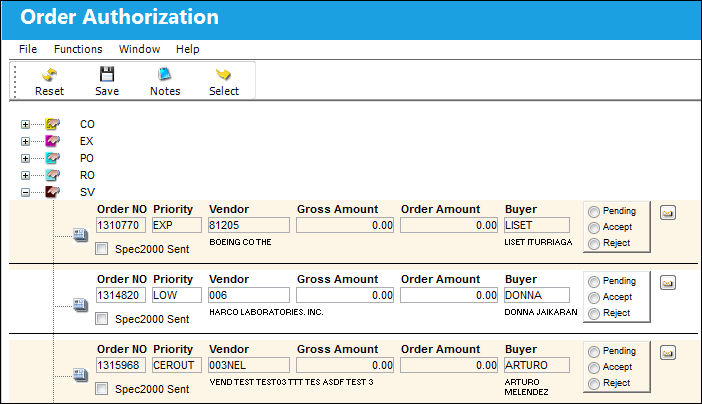Open the Functions menu
This screenshot has height=404, width=702.
pos(78,49)
